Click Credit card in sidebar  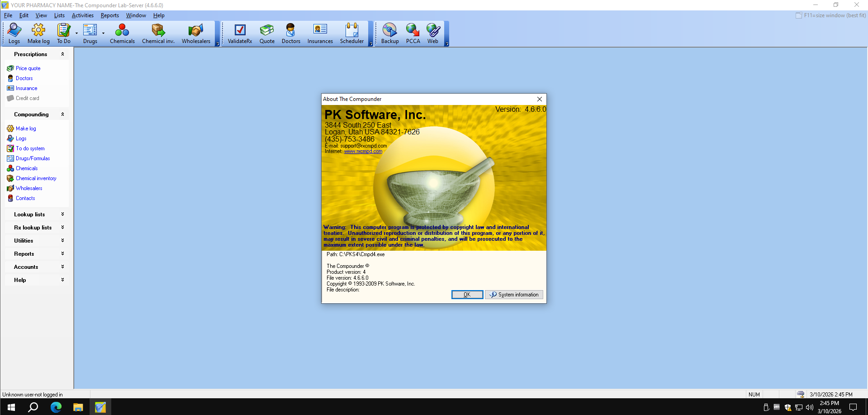click(27, 98)
